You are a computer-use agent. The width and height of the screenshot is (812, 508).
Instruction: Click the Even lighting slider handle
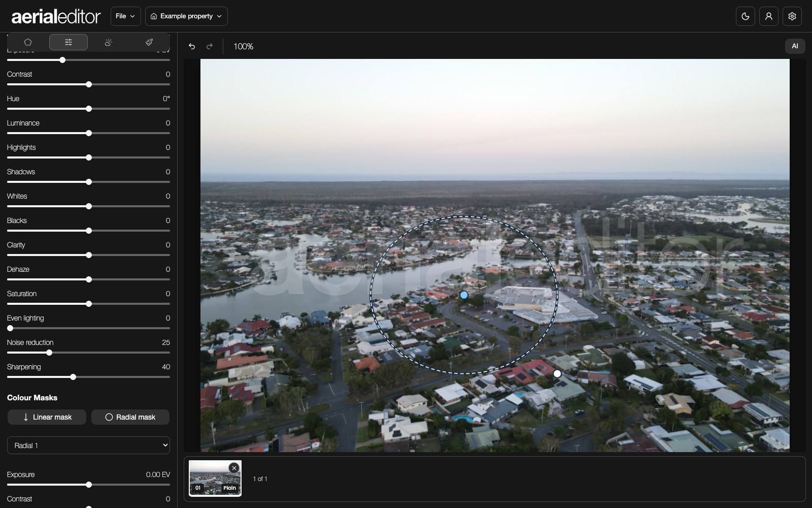coord(10,328)
